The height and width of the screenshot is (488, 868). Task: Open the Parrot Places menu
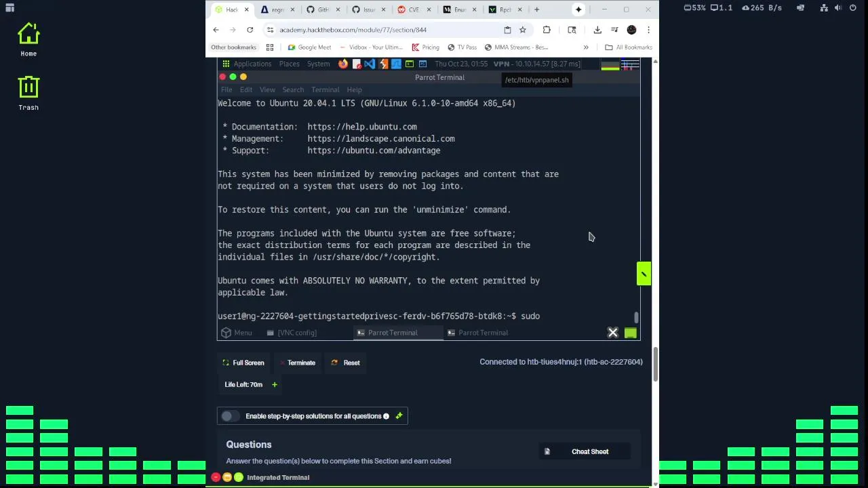(x=289, y=64)
